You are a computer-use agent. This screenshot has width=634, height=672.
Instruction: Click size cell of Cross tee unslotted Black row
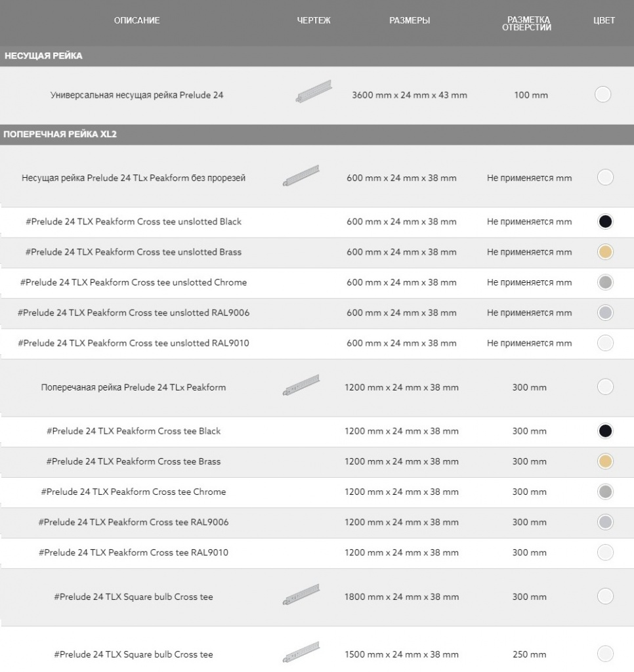tap(402, 222)
